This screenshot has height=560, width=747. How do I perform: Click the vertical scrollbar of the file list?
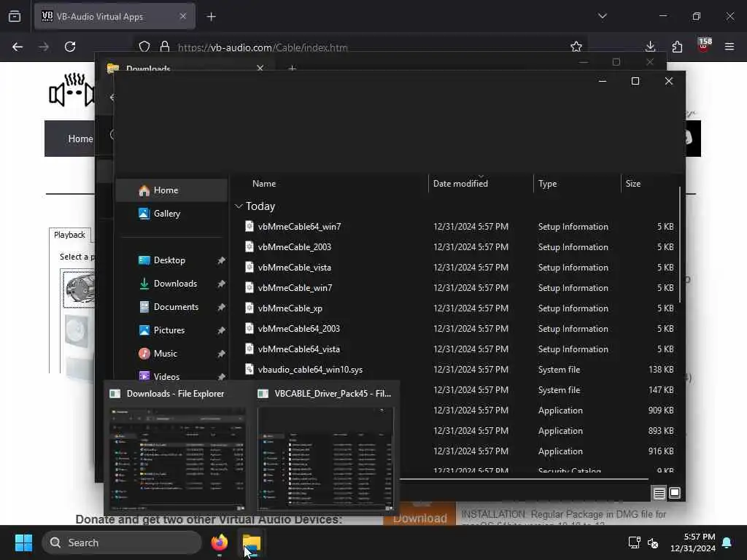tap(680, 245)
